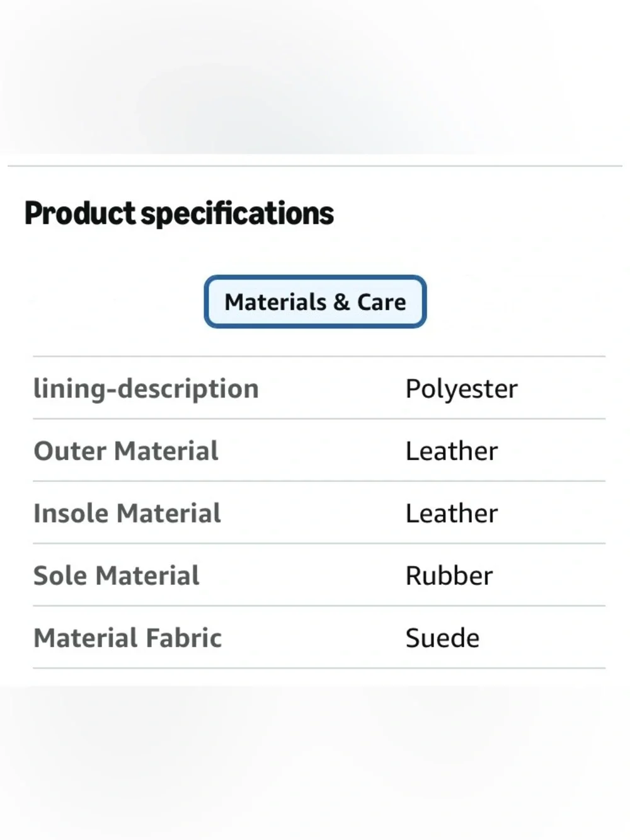Click the Rubber value
This screenshot has height=840, width=630.
[x=449, y=576]
